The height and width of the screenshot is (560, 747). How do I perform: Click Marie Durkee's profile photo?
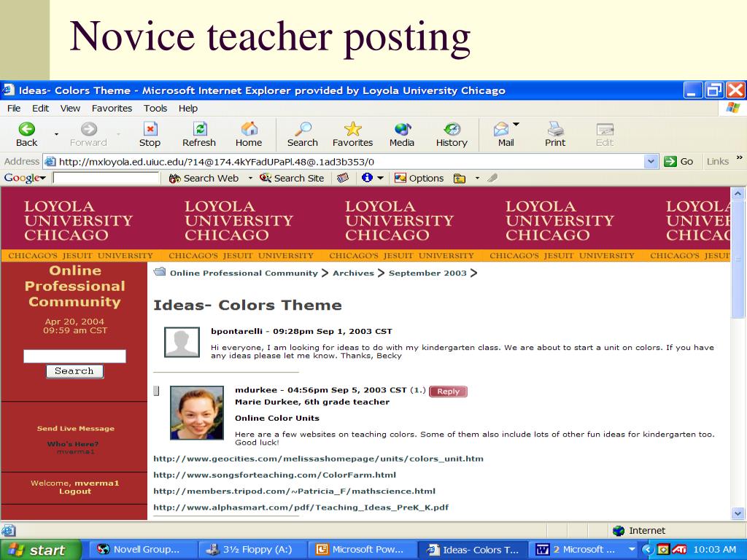click(x=197, y=413)
